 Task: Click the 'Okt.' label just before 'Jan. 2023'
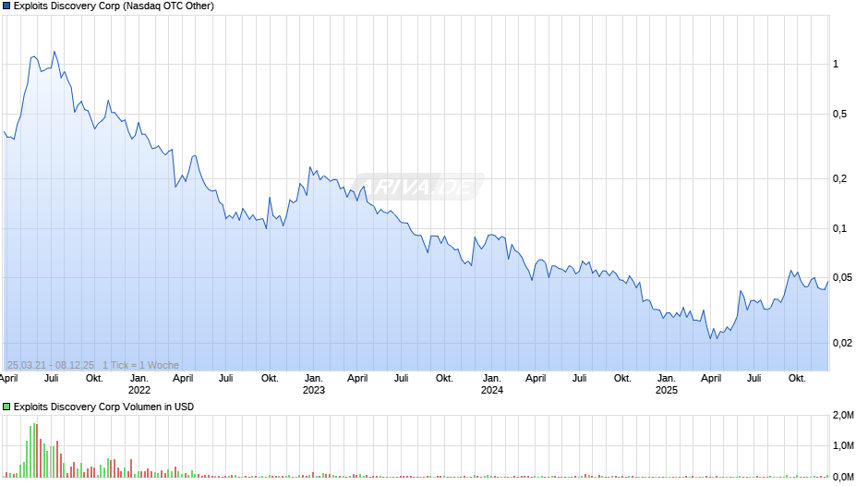(270, 379)
